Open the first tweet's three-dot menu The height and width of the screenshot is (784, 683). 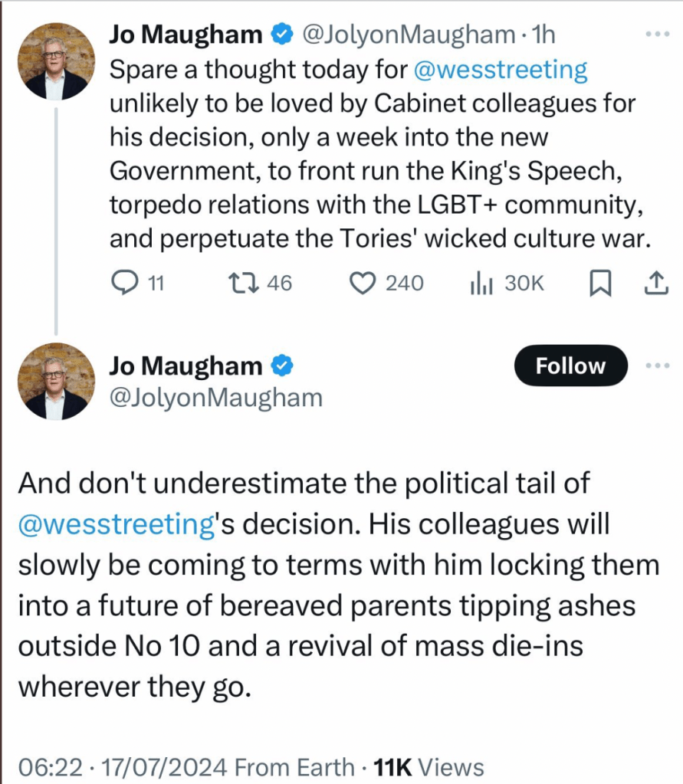pyautogui.click(x=658, y=34)
